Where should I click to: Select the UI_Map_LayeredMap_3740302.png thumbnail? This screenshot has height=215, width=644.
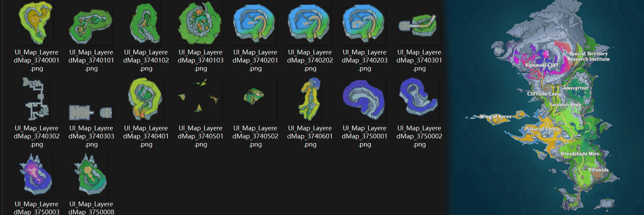pos(37,99)
